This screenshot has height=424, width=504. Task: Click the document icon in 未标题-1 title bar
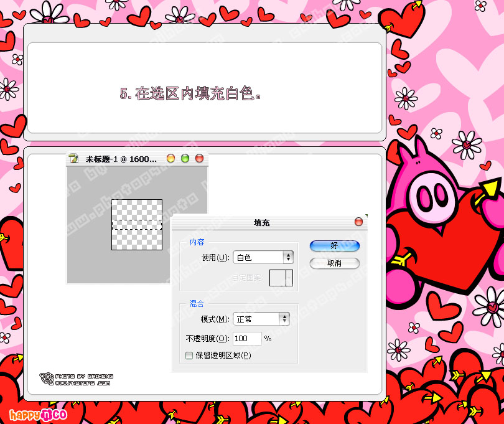(74, 159)
